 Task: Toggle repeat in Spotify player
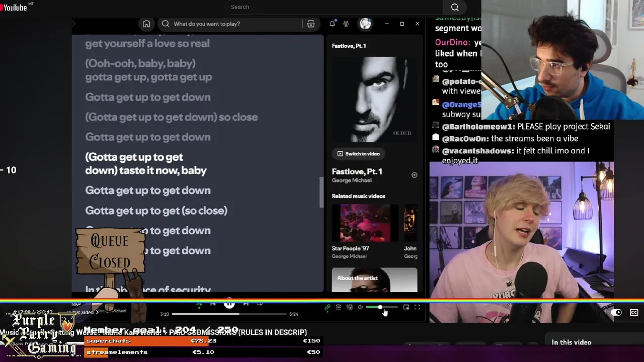pyautogui.click(x=260, y=304)
